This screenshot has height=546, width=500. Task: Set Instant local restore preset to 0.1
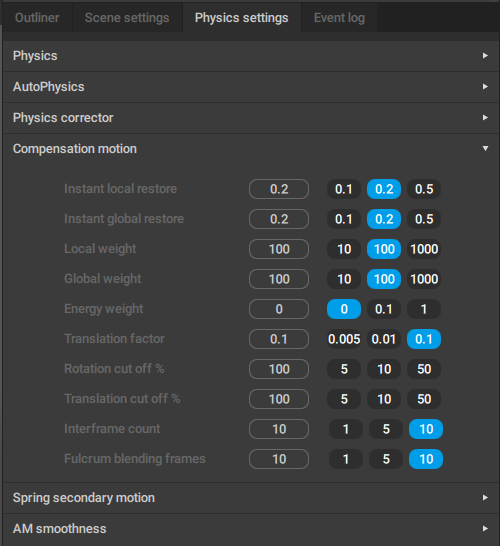pyautogui.click(x=344, y=189)
